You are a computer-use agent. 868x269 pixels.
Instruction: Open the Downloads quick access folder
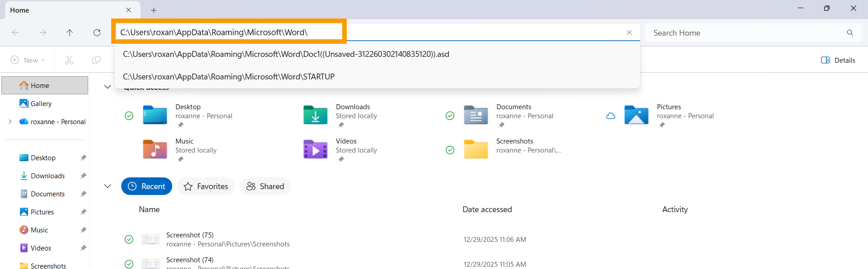click(x=315, y=115)
